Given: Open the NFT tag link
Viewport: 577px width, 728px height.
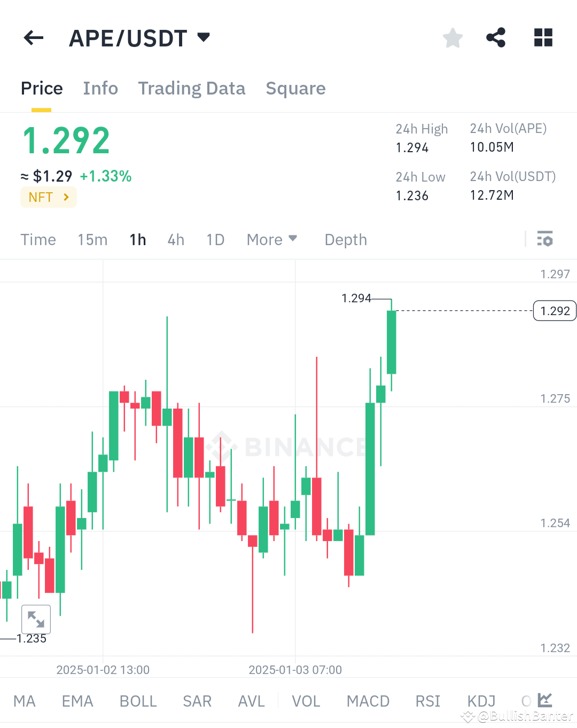Looking at the screenshot, I should coord(48,197).
